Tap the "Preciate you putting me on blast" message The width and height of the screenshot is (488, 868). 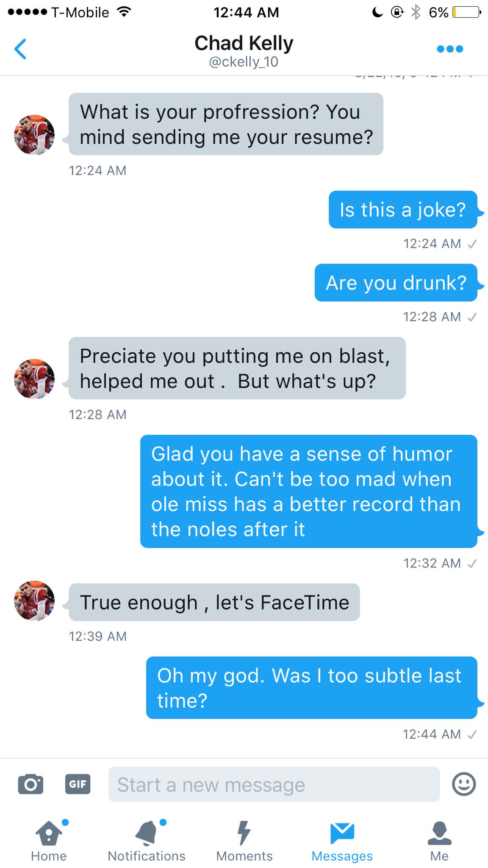[x=237, y=368]
